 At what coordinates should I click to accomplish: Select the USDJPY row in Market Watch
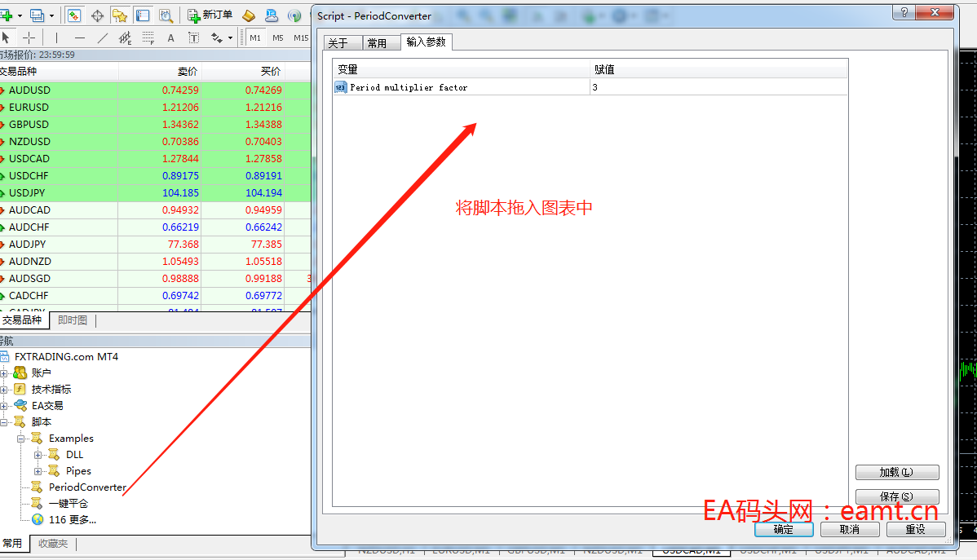click(155, 193)
